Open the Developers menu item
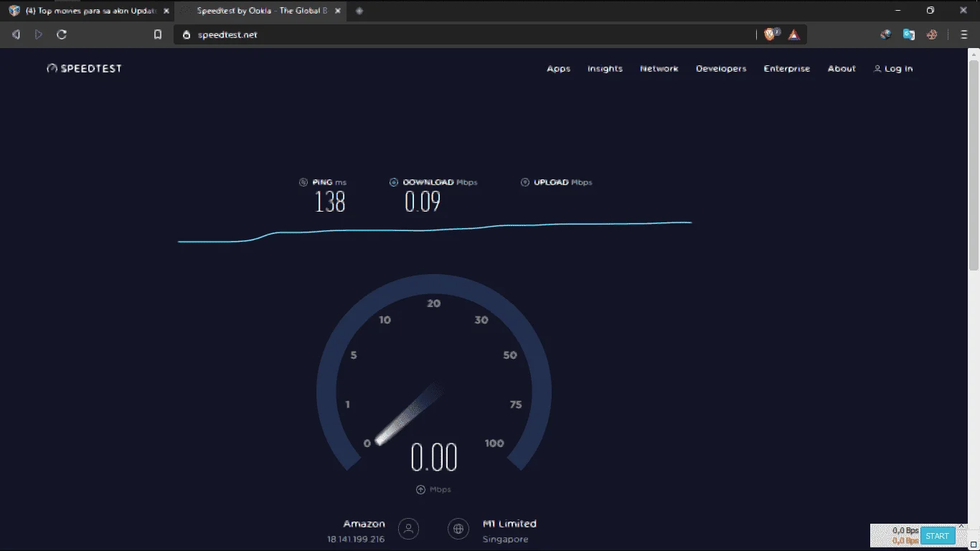Viewport: 980px width, 551px height. click(x=721, y=69)
